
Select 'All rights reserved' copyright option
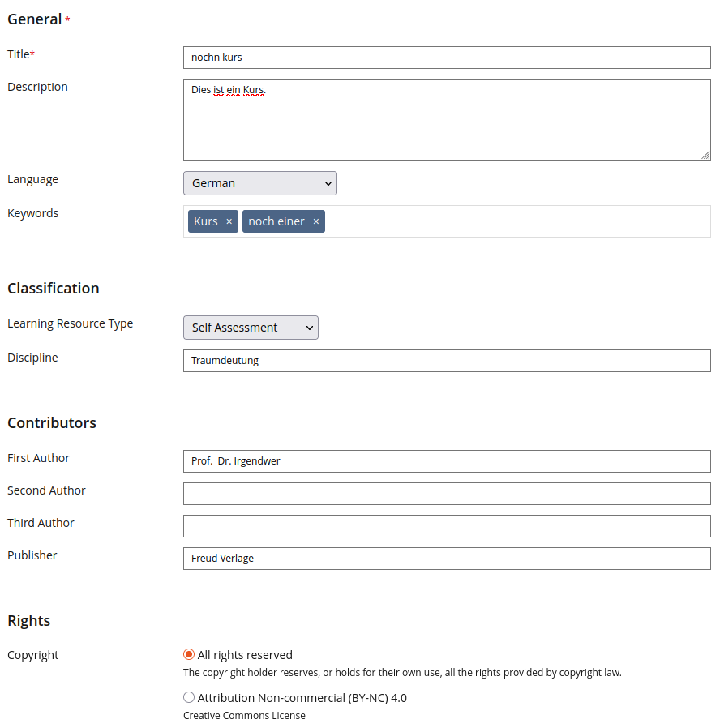point(189,654)
